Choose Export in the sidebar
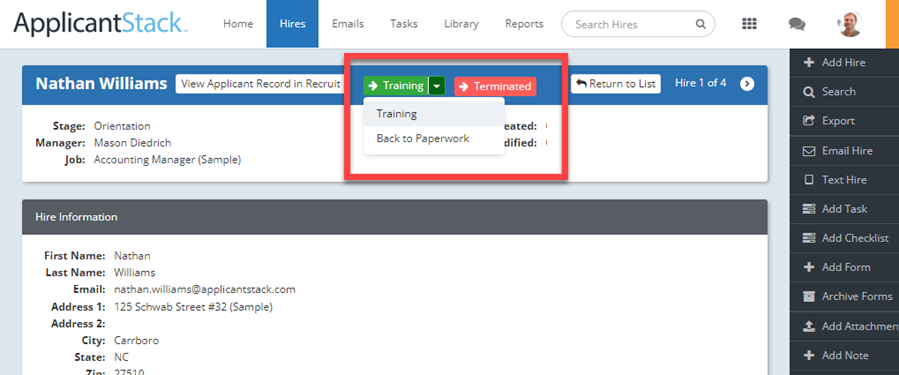This screenshot has height=375, width=899. (844, 121)
